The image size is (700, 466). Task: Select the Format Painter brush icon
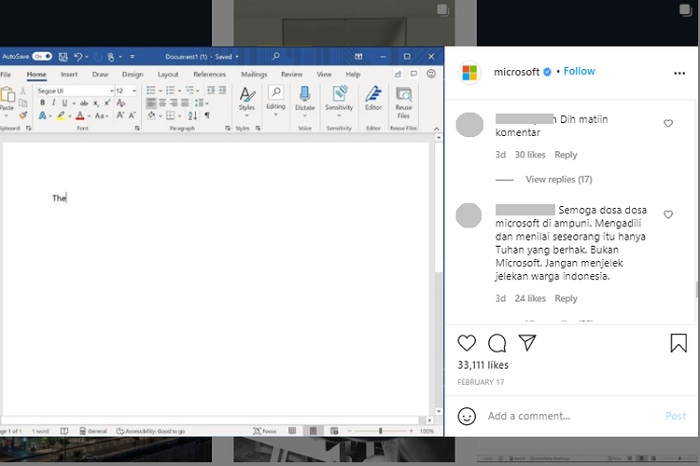point(23,116)
